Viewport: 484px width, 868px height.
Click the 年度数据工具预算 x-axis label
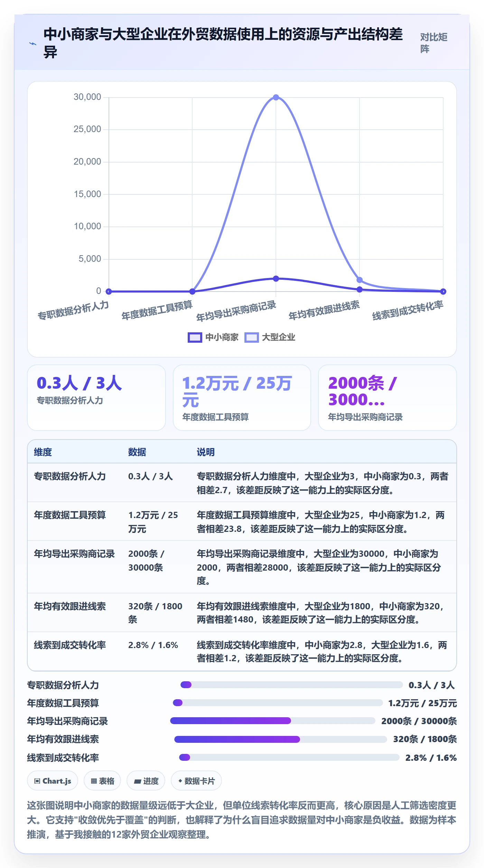click(157, 310)
